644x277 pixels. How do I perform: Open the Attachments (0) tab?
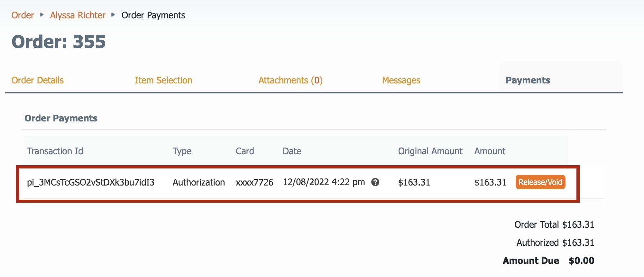(290, 80)
